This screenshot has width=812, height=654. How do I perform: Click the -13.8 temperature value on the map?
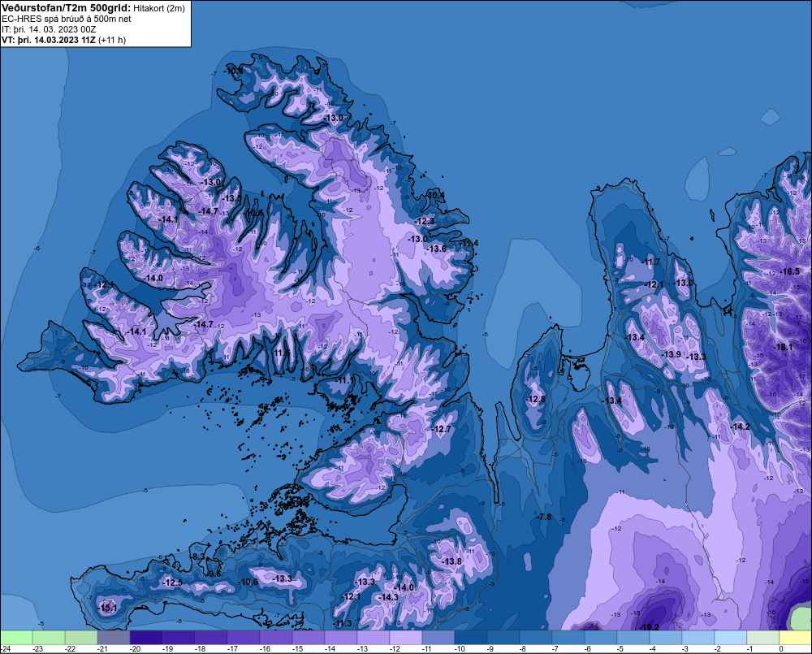451,561
